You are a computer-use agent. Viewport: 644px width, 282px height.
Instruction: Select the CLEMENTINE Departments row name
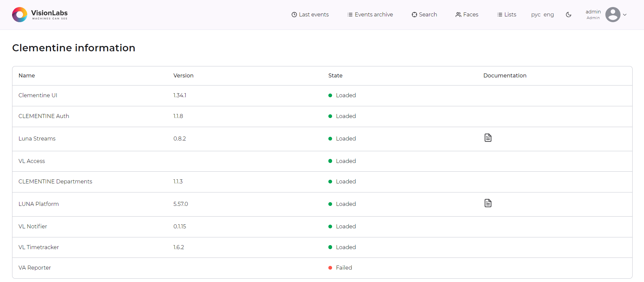pos(55,181)
